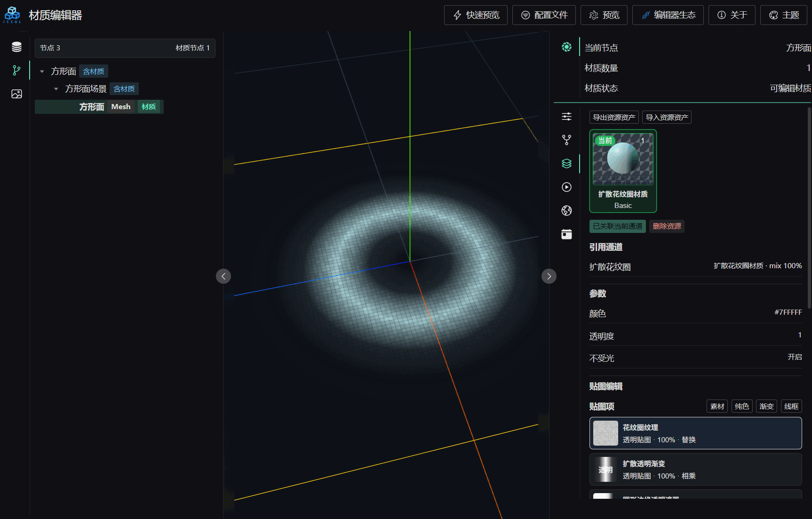Open the 关于 menu

(732, 15)
